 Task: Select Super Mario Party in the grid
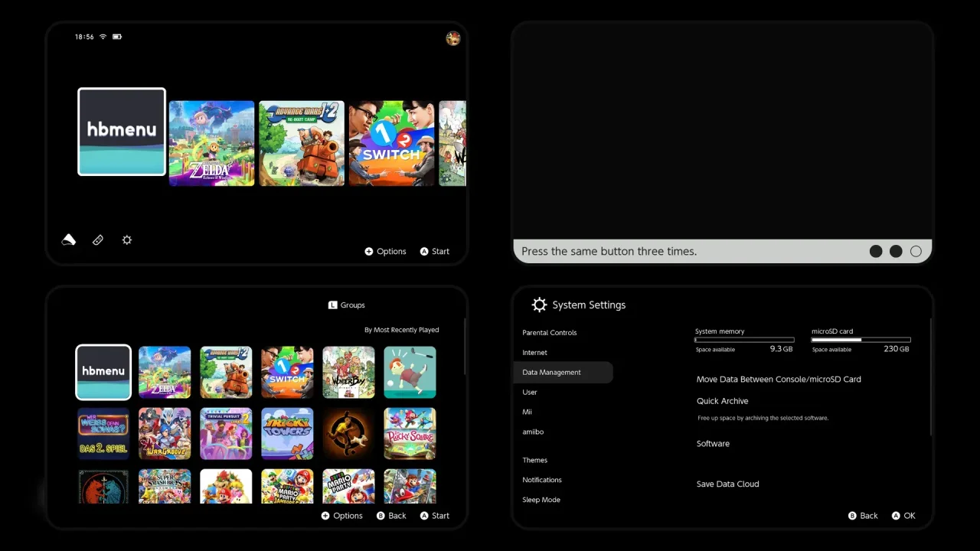pos(348,486)
